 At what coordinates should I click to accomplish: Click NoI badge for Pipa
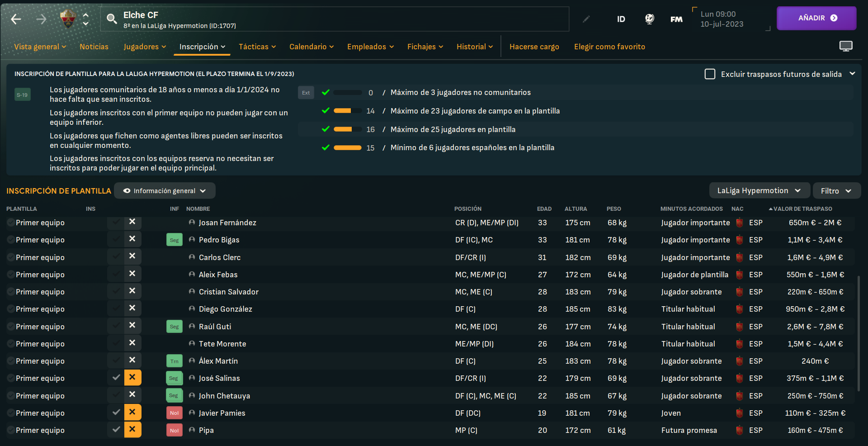pyautogui.click(x=175, y=430)
